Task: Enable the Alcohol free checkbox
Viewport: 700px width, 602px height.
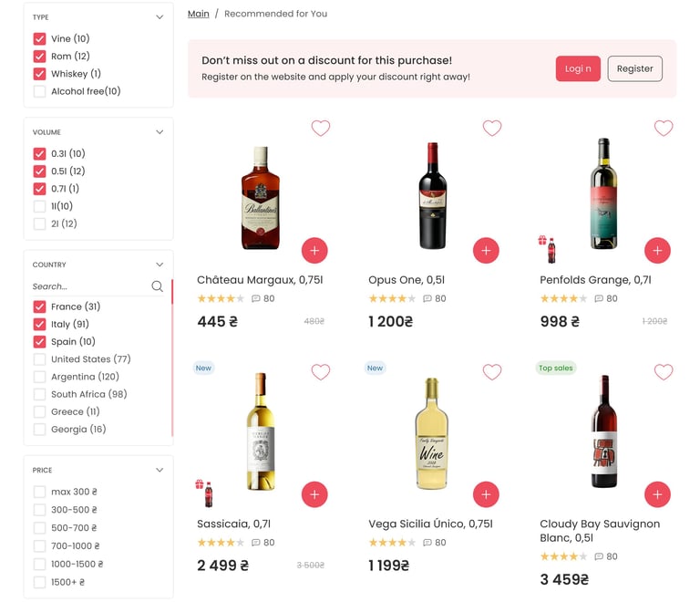Action: (39, 91)
